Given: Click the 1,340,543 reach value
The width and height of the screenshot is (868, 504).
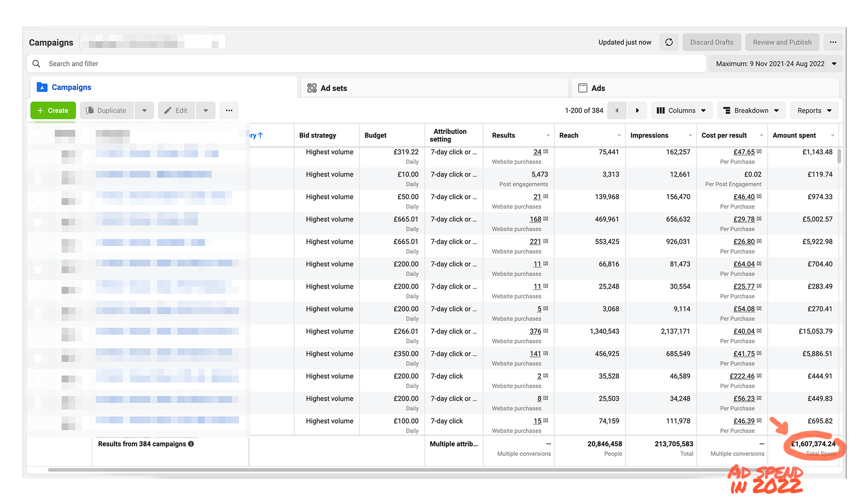Looking at the screenshot, I should [x=604, y=331].
